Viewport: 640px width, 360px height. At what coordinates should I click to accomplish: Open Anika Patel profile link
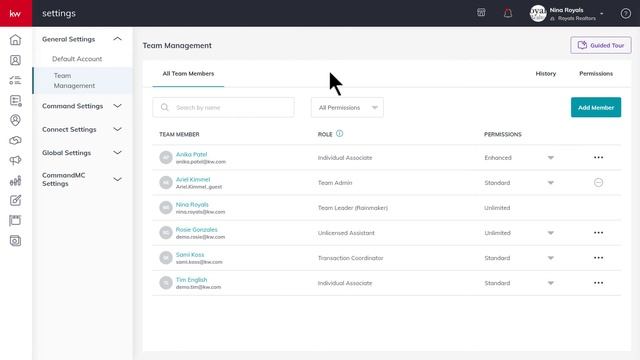[x=191, y=154]
